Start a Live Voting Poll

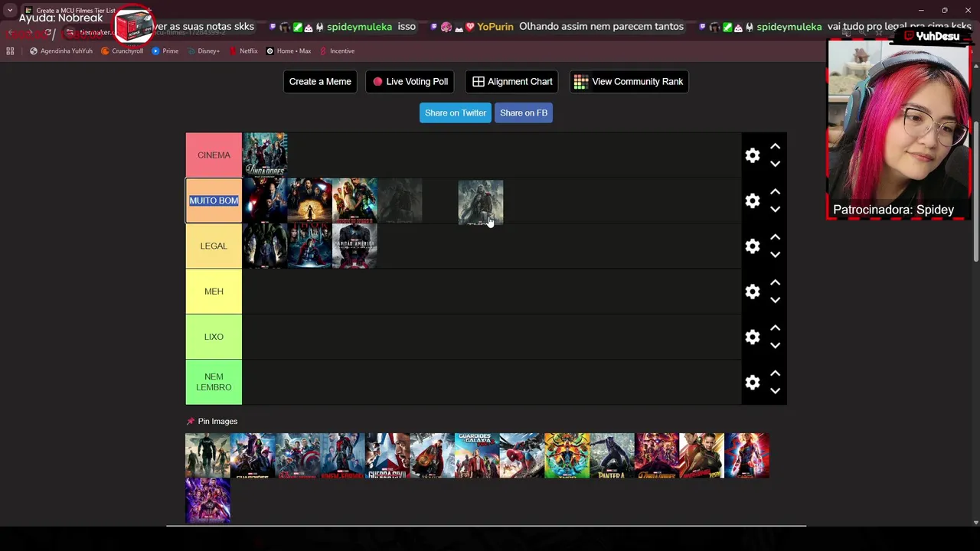point(410,82)
